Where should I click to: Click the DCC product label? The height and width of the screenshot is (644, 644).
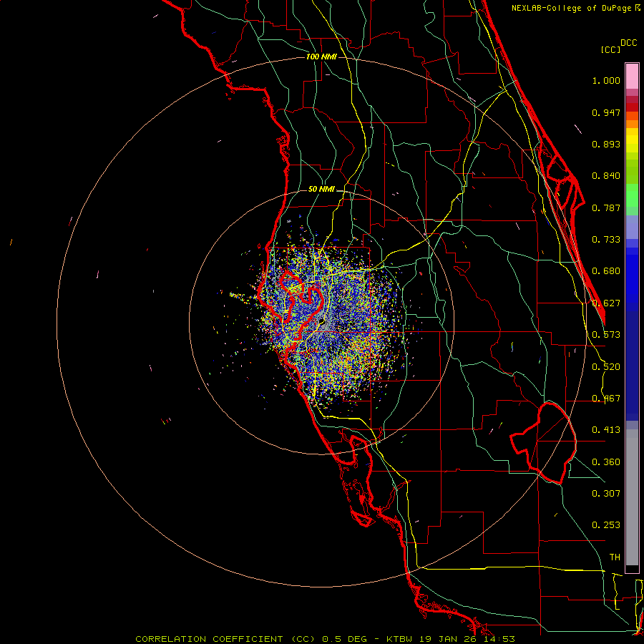[629, 43]
